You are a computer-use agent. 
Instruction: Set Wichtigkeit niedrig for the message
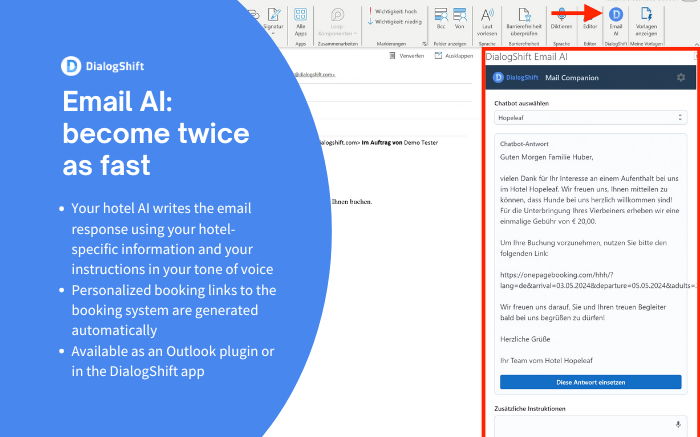pyautogui.click(x=395, y=21)
